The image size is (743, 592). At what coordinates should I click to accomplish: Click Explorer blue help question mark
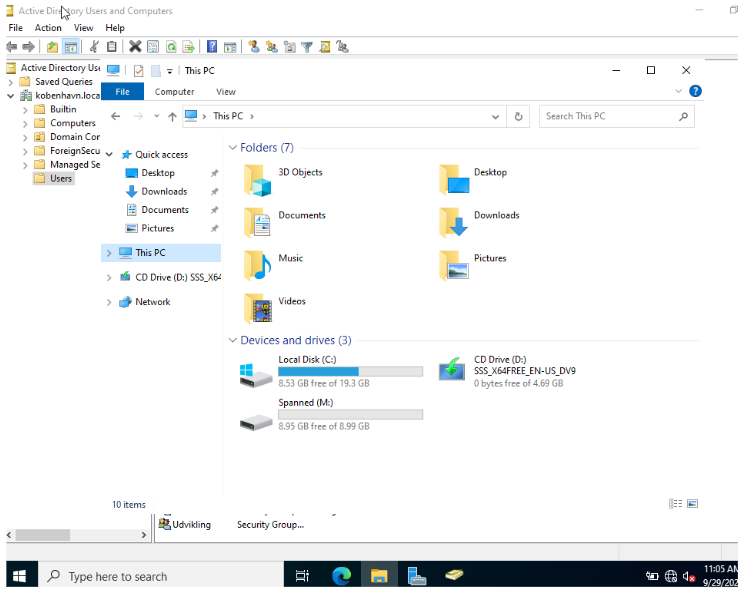695,91
